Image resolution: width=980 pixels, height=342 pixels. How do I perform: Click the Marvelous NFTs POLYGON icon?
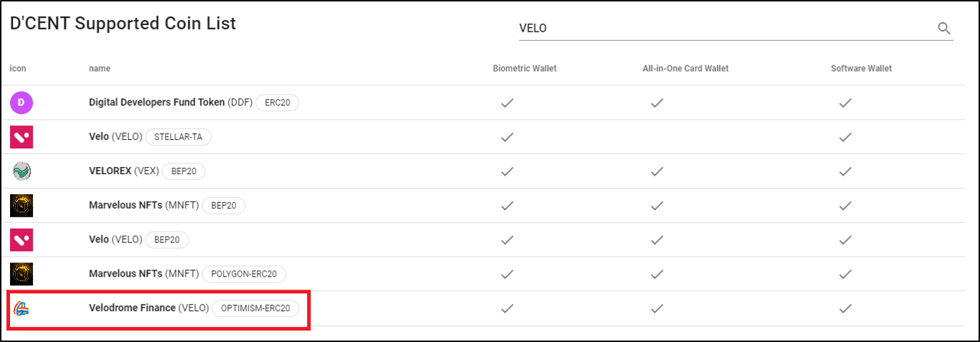pyautogui.click(x=21, y=274)
